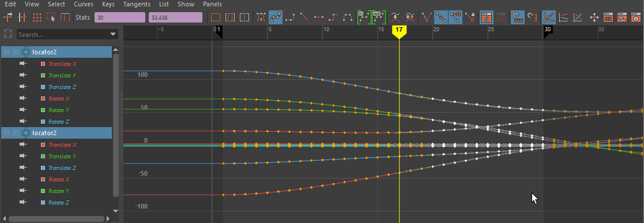Select the Move Nearest Picked Key tool

pyautogui.click(x=8, y=17)
